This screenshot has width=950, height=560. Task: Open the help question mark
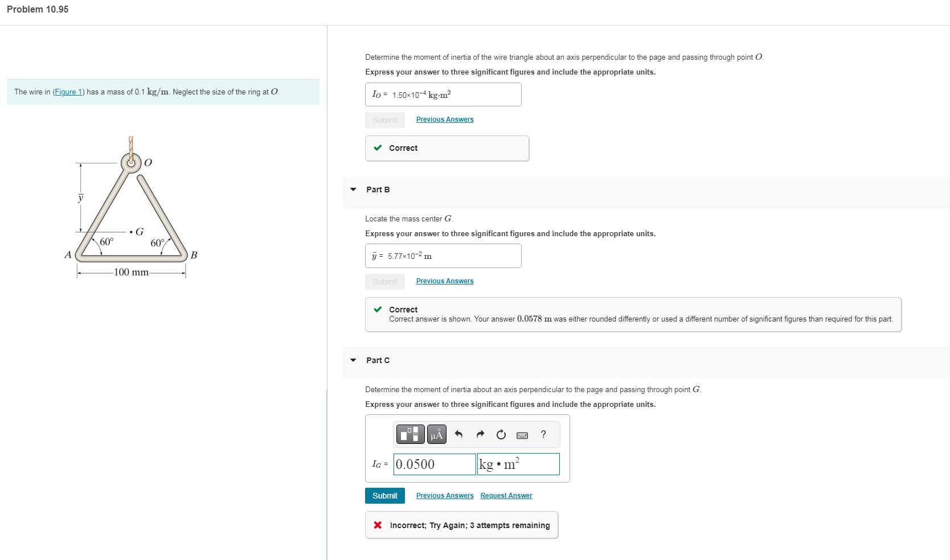[543, 435]
